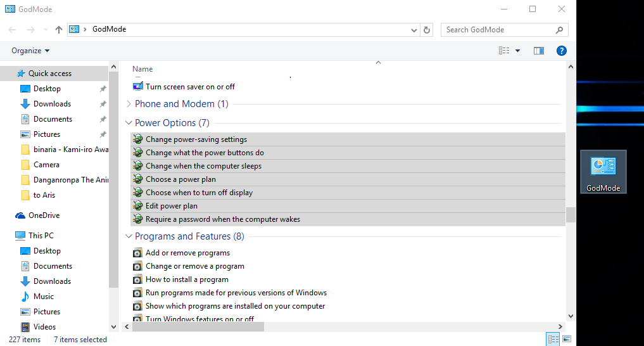Open the Music folder
The width and height of the screenshot is (644, 346).
click(x=44, y=297)
